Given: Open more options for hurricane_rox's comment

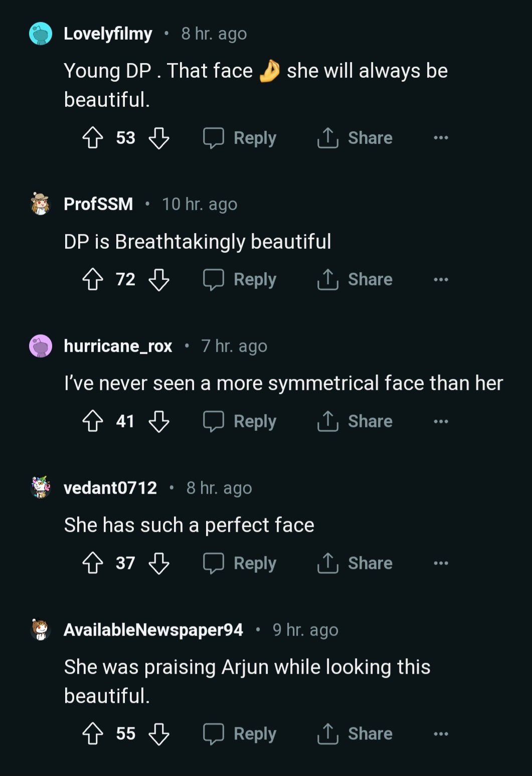Looking at the screenshot, I should pos(441,421).
